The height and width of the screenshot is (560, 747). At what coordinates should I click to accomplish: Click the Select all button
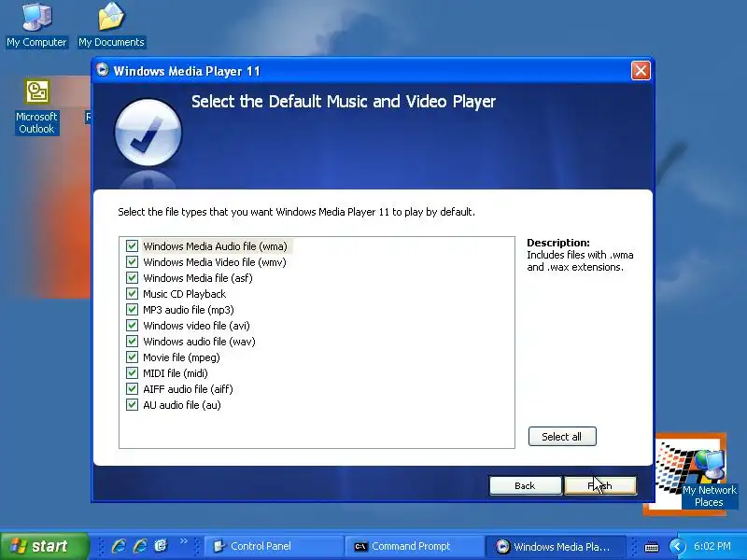[562, 437]
